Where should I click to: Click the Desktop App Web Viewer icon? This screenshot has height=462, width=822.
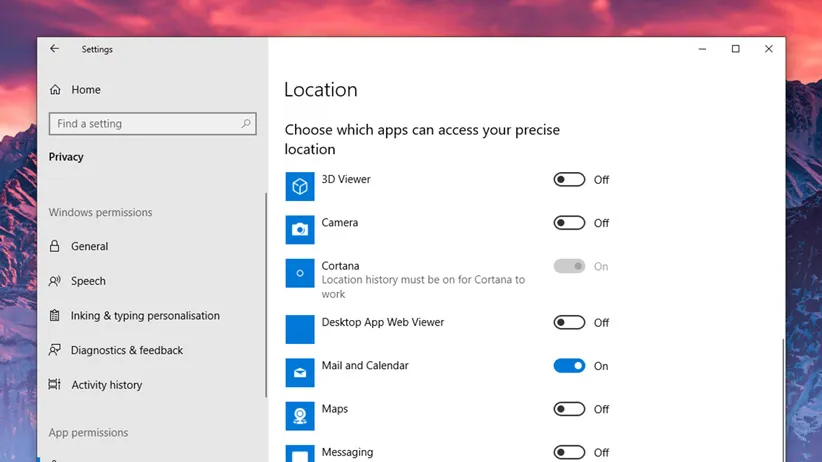click(300, 329)
